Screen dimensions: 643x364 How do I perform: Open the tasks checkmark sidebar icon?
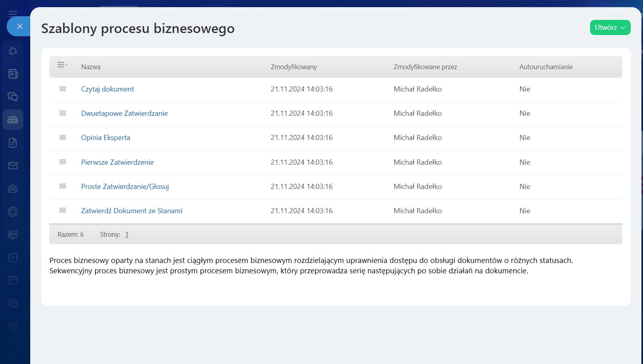(x=13, y=257)
